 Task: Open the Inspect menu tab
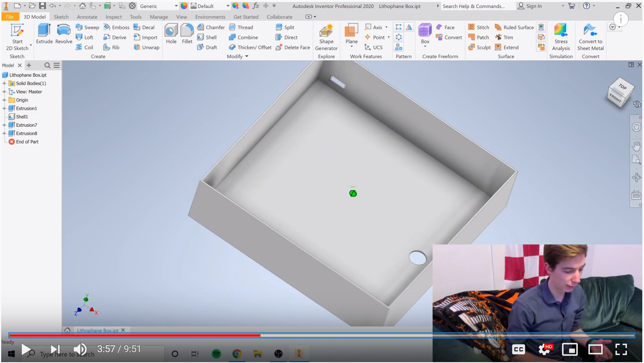(113, 17)
